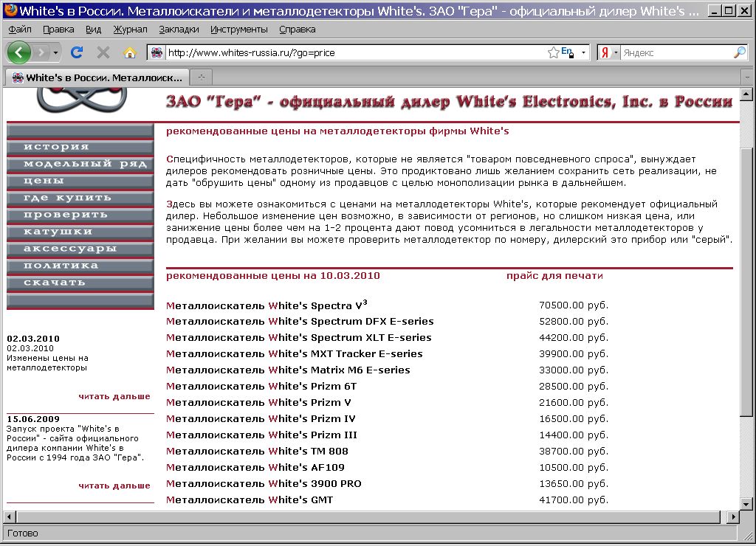The width and height of the screenshot is (756, 546).
Task: Open the прайс для печати link
Action: 554,276
